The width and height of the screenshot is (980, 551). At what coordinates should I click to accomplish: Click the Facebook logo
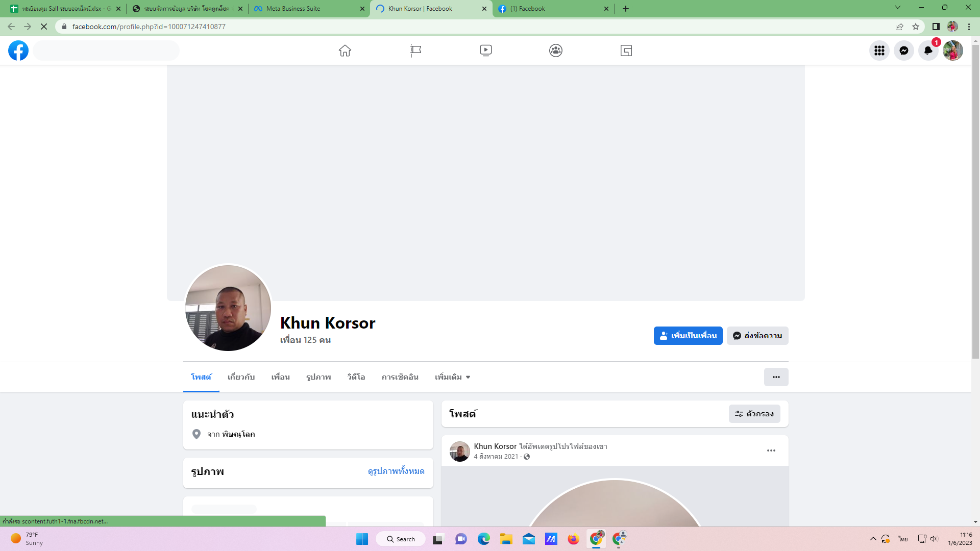click(x=18, y=51)
